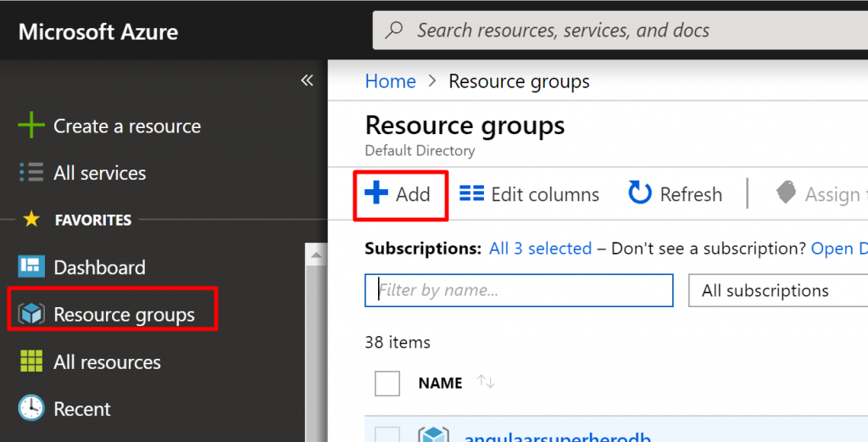Viewport: 868px width, 442px height.
Task: Click the search resources, services, and docs box
Action: pyautogui.click(x=619, y=31)
